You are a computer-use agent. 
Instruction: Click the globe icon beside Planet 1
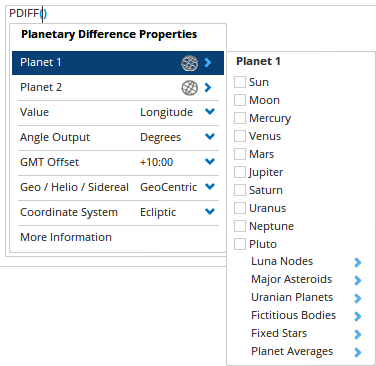click(x=189, y=63)
